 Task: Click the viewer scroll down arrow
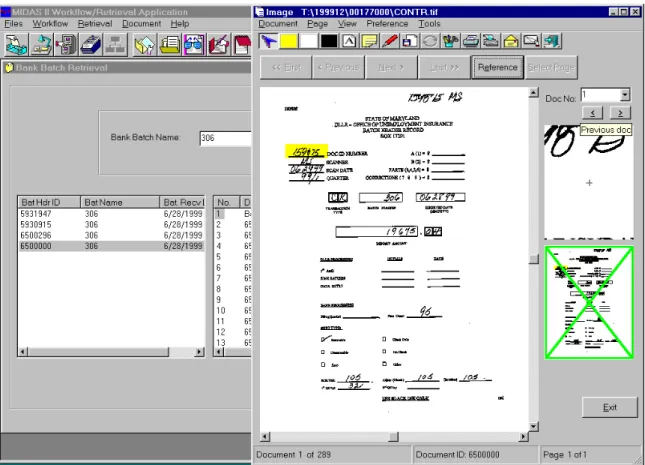(x=534, y=426)
